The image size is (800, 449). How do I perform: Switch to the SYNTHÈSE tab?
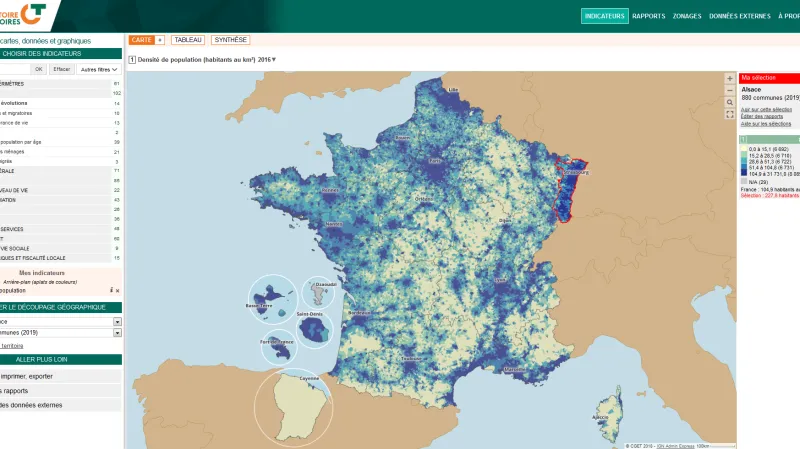click(230, 40)
